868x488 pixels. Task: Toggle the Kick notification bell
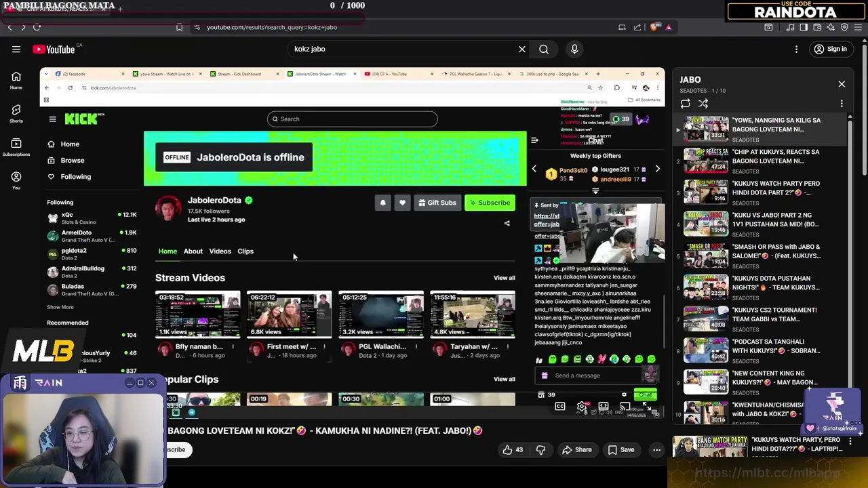pos(383,203)
